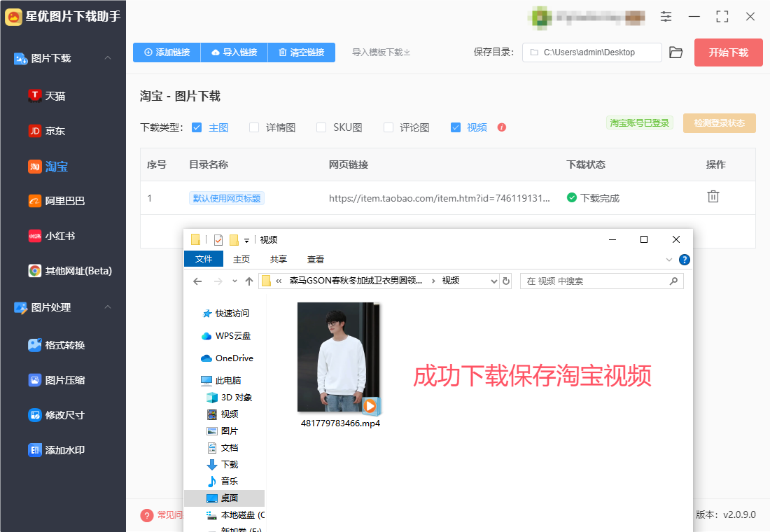Enable the 评论图 checkbox
Viewport: 770px width, 532px height.
coord(388,127)
